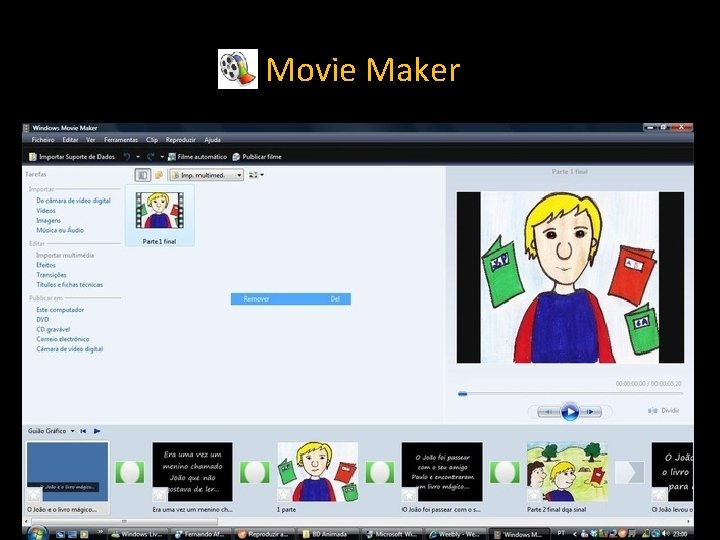
Task: Publish to Este computador
Action: pyautogui.click(x=60, y=310)
